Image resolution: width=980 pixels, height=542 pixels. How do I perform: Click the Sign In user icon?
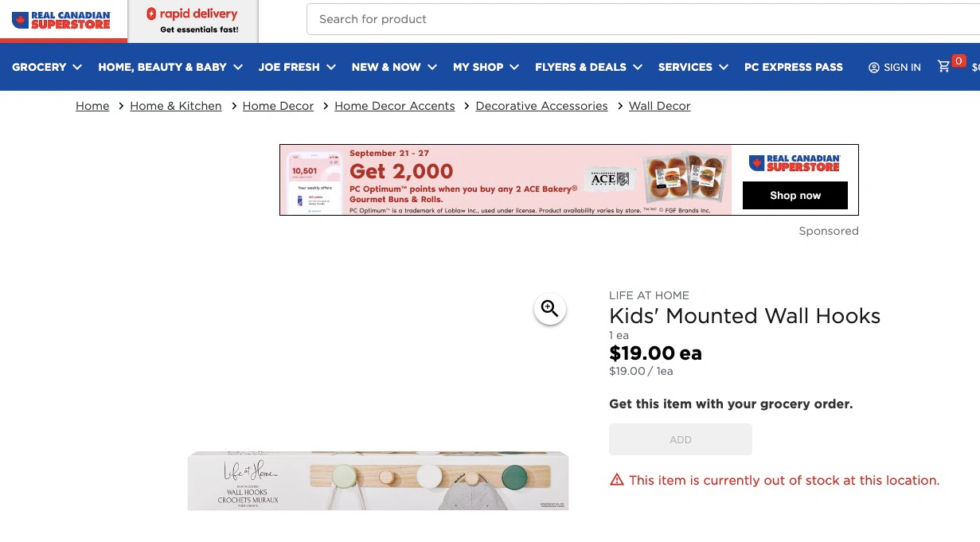[874, 68]
